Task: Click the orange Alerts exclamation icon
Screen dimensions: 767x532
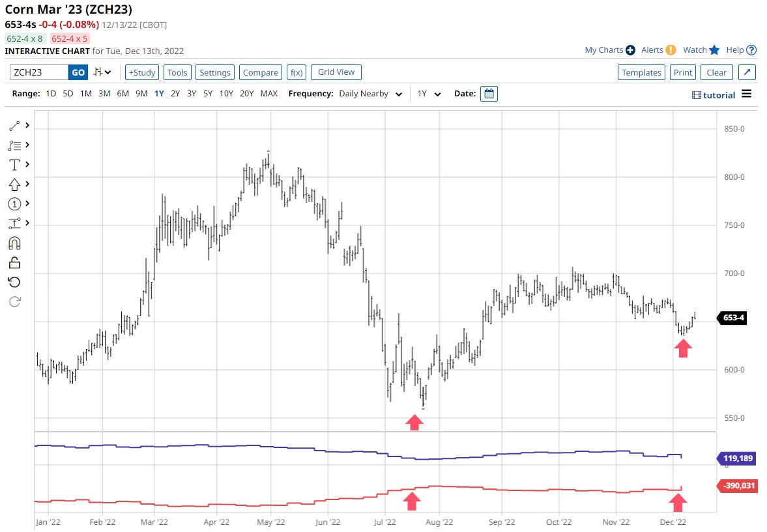Action: click(671, 50)
